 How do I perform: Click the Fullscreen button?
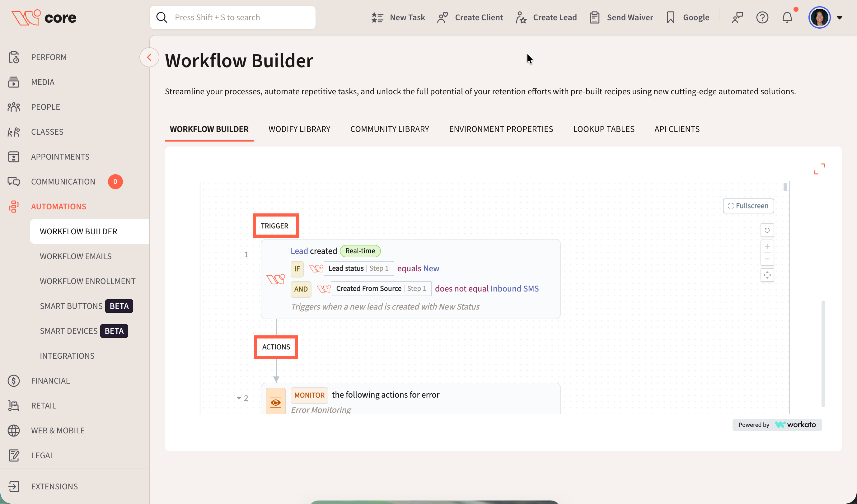(x=748, y=206)
